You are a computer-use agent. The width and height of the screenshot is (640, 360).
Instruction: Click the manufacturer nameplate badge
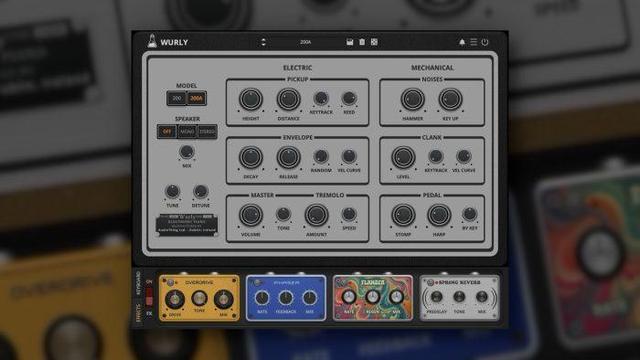tap(187, 224)
